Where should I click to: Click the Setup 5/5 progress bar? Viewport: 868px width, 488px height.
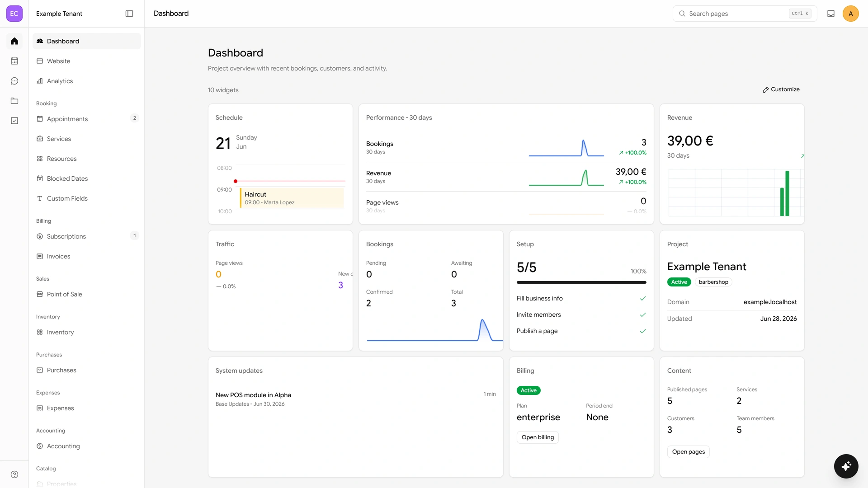581,282
